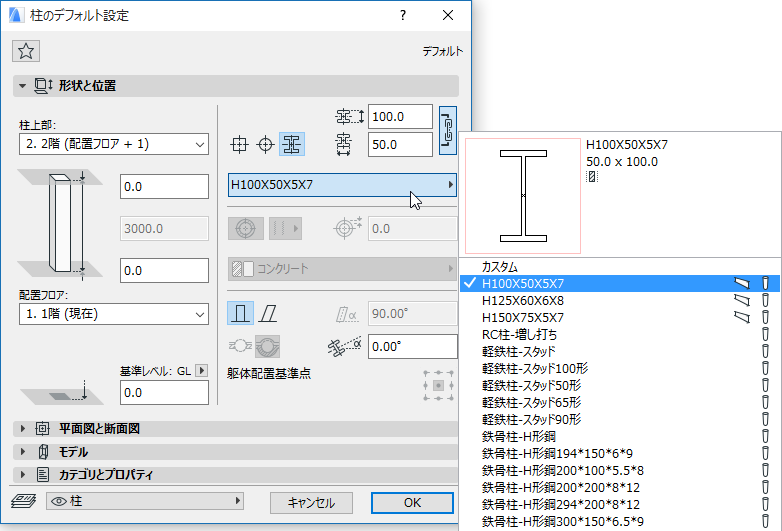Open the H100X50X5X7 profile selector
This screenshot has width=782, height=531.
(x=342, y=184)
